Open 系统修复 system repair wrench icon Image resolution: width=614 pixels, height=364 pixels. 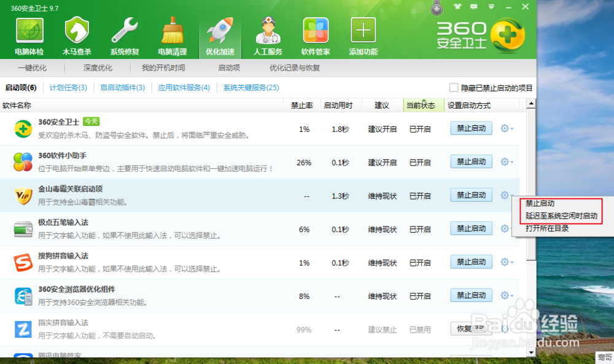tap(125, 35)
